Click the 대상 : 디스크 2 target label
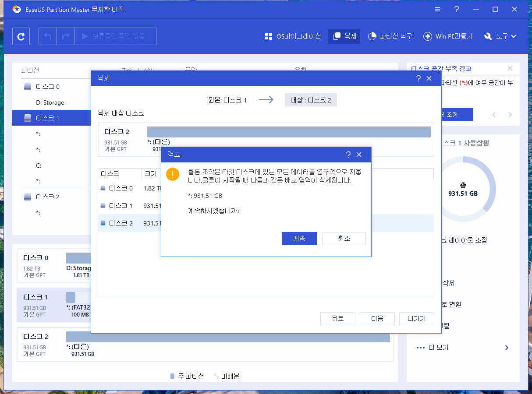This screenshot has height=394, width=532. click(x=311, y=100)
